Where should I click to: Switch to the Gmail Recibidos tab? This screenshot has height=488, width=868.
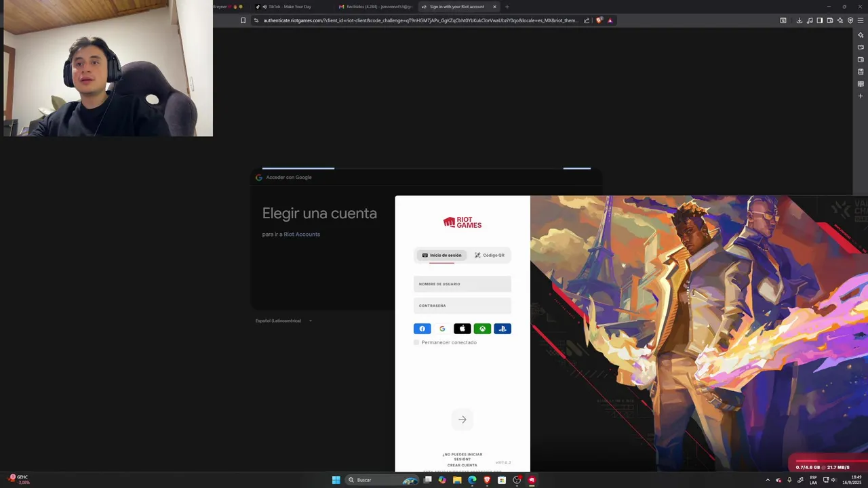click(375, 7)
